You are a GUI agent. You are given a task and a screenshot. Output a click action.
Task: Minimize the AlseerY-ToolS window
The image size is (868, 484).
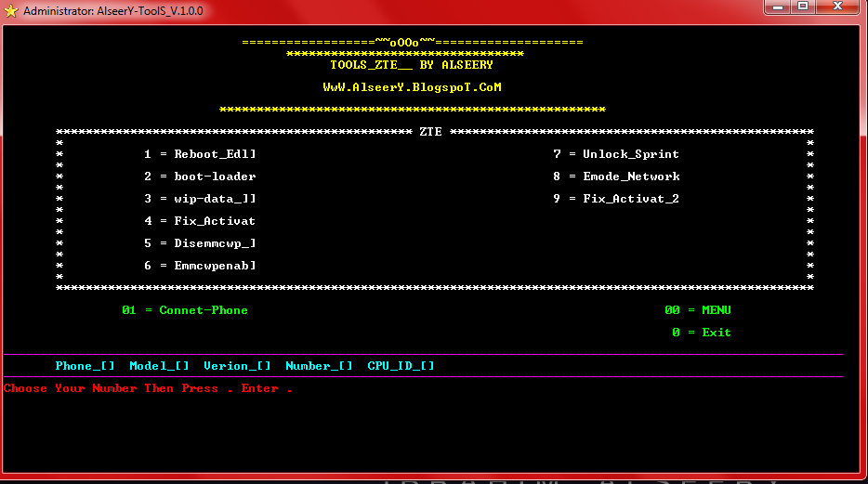coord(778,7)
